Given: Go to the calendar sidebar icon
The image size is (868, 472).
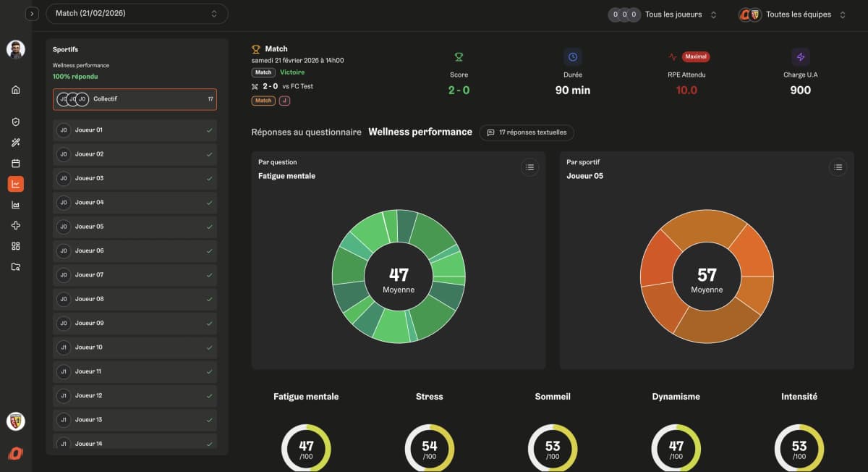Looking at the screenshot, I should tap(16, 164).
